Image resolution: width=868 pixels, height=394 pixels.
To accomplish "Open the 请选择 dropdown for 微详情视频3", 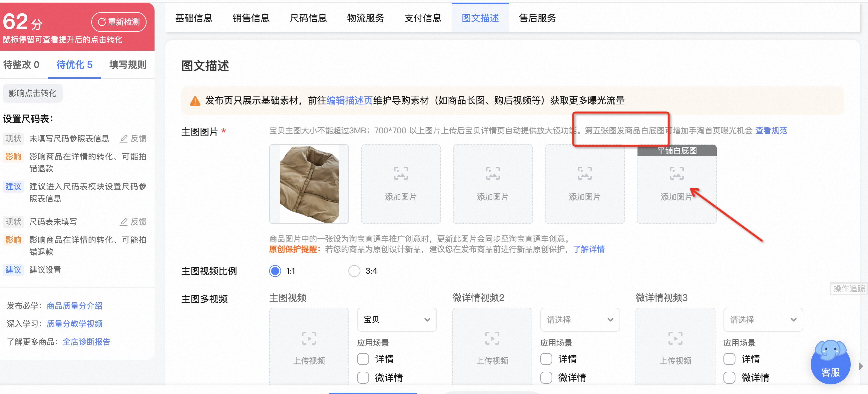I will click(763, 319).
